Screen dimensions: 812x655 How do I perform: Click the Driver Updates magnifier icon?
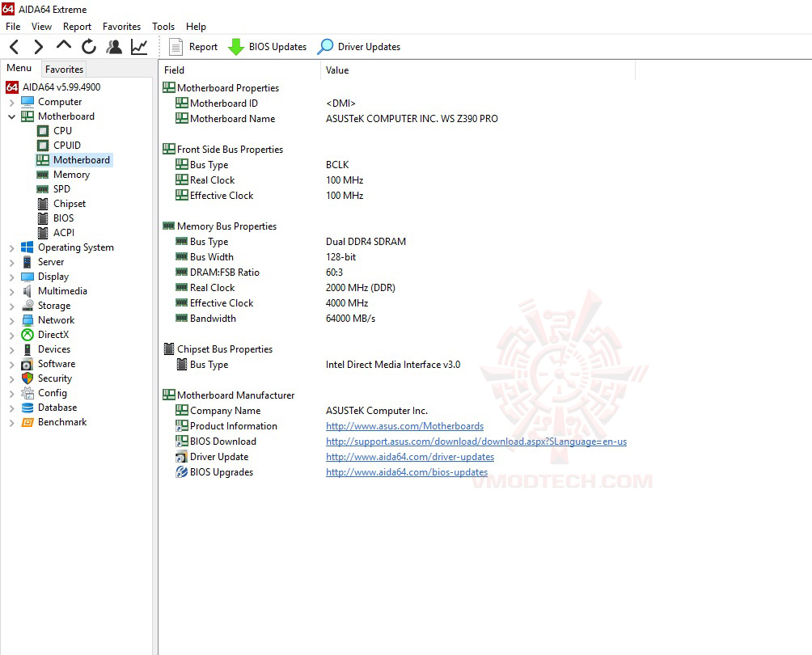[325, 46]
